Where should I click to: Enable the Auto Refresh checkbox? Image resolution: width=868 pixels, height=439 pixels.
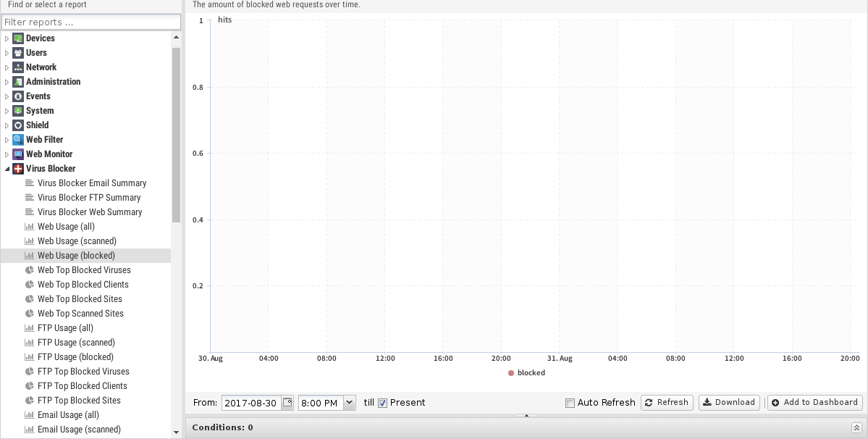[x=570, y=403]
